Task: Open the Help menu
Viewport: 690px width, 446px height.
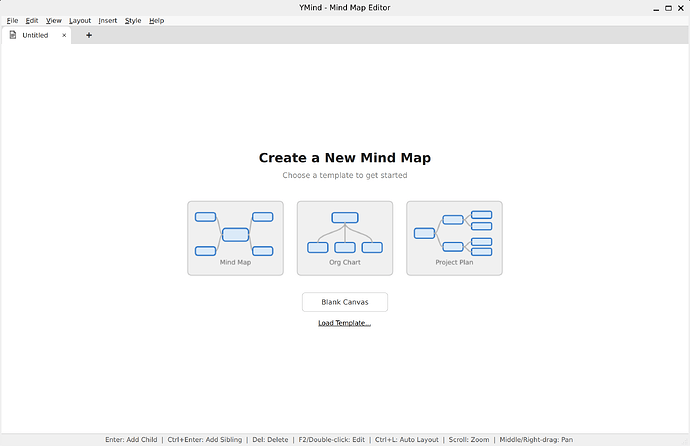Action: [x=157, y=20]
